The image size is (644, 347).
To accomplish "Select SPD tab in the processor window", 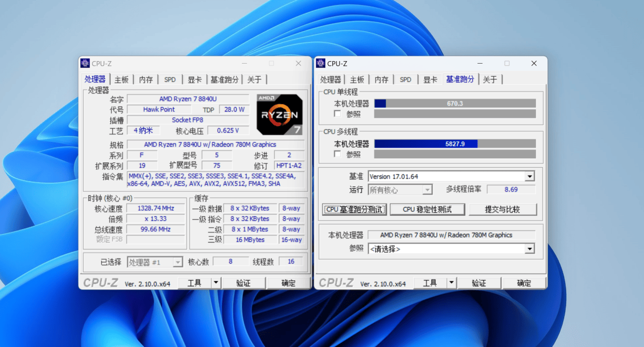I will (x=170, y=79).
